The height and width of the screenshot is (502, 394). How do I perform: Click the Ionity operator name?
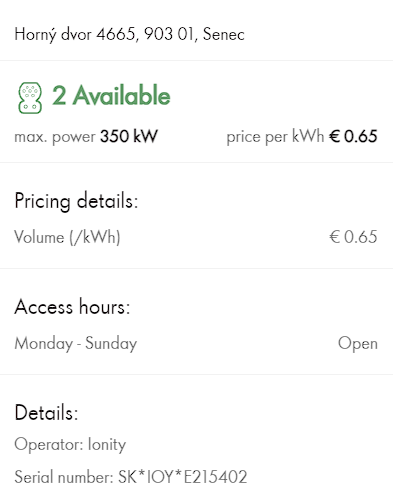pos(107,445)
